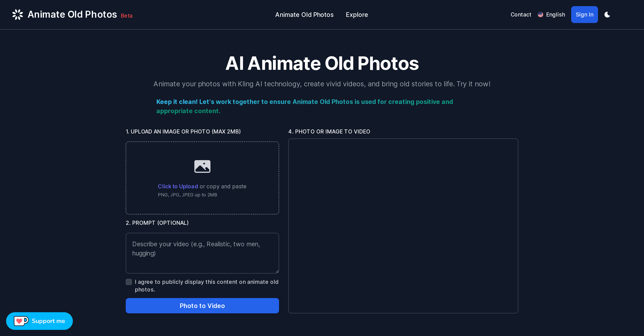Image resolution: width=644 pixels, height=336 pixels.
Task: Click the upload drop zone area
Action: [x=202, y=178]
